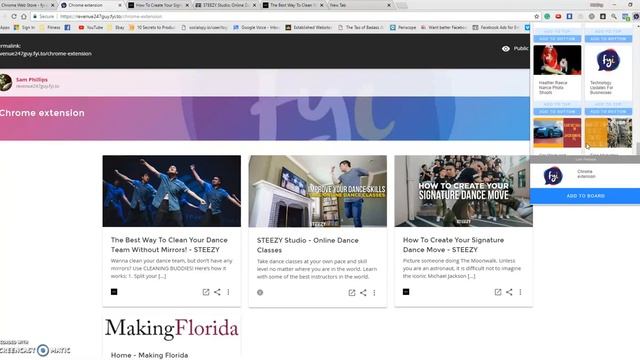Open three-dot menu on Signature Dance Move card
This screenshot has width=640, height=360.
(x=520, y=292)
